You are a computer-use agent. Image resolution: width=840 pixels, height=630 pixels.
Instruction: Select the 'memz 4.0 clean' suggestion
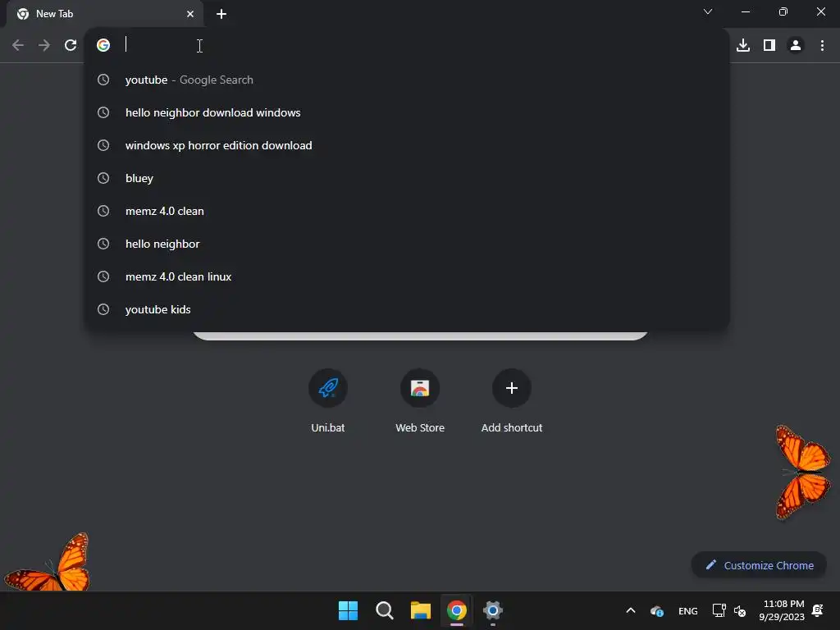(x=407, y=211)
